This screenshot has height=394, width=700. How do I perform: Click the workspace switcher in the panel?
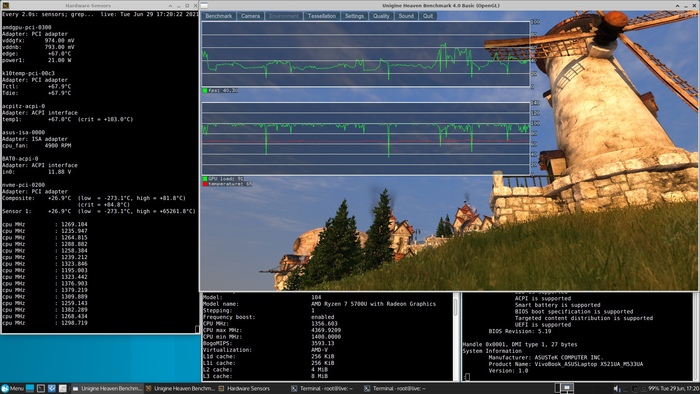(x=563, y=389)
